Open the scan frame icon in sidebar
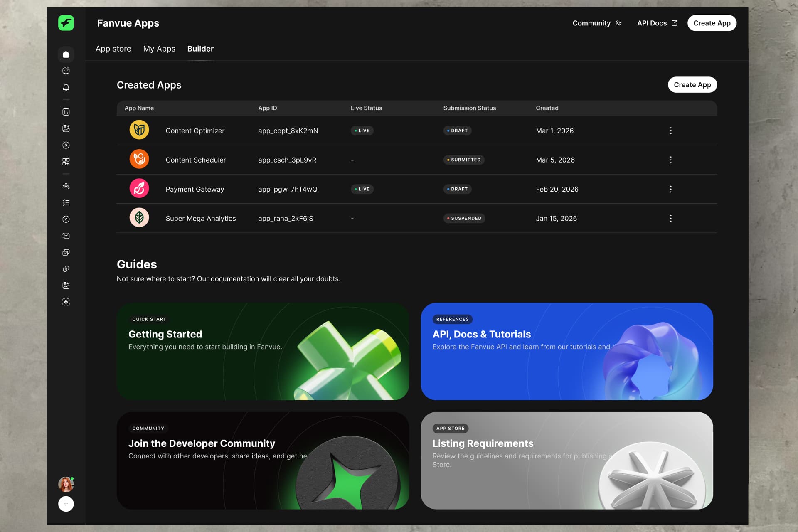This screenshot has height=532, width=798. coord(66,302)
